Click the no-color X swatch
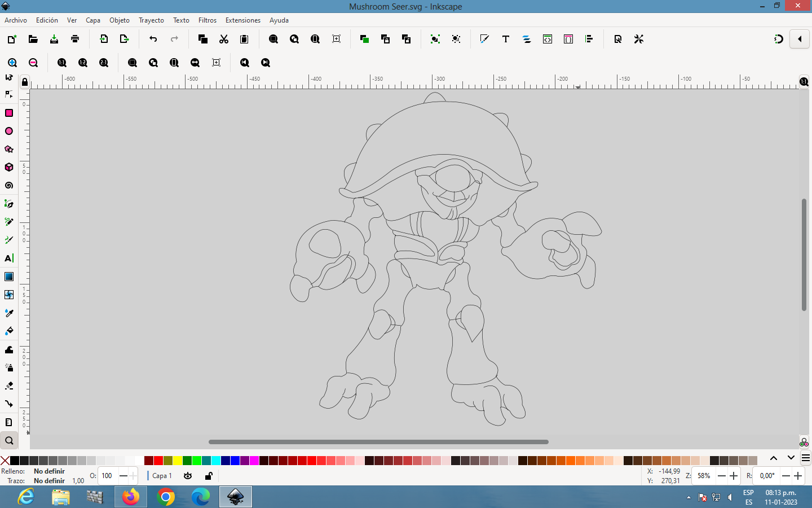 click(x=5, y=461)
